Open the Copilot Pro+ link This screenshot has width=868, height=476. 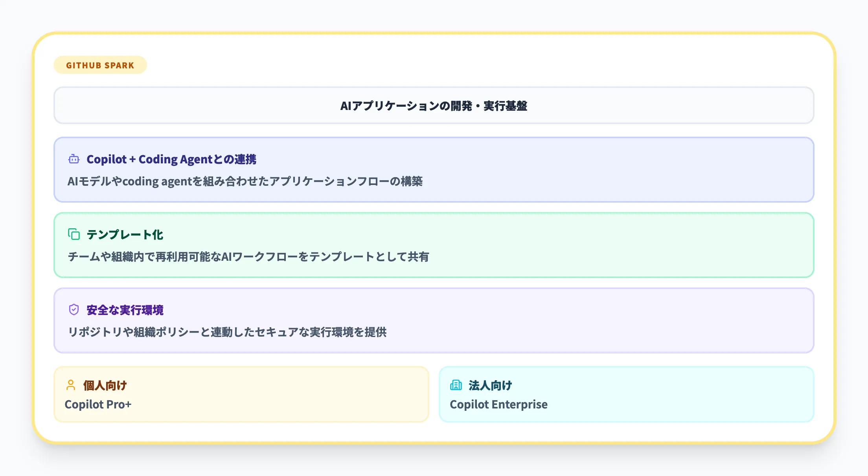pyautogui.click(x=98, y=405)
